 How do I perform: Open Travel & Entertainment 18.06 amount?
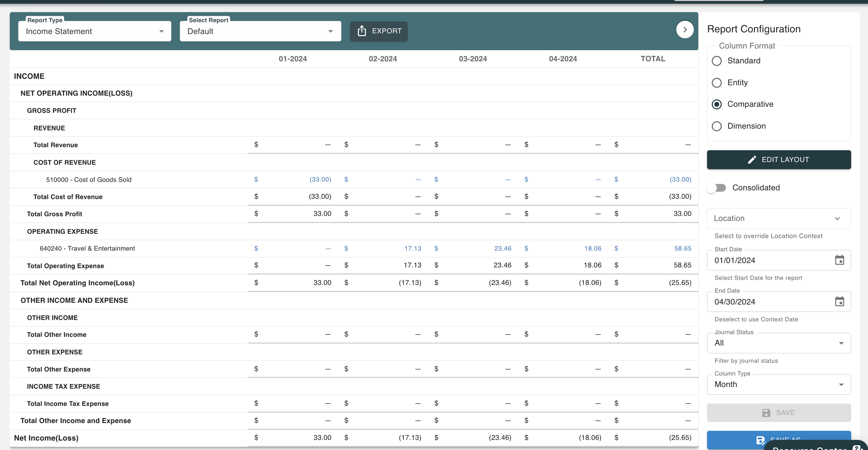(593, 249)
